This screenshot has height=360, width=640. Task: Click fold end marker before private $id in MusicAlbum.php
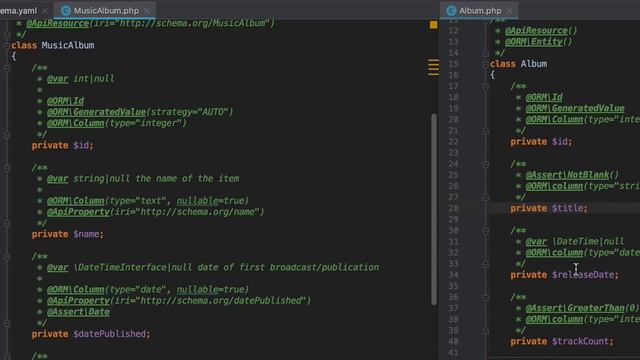point(7,134)
